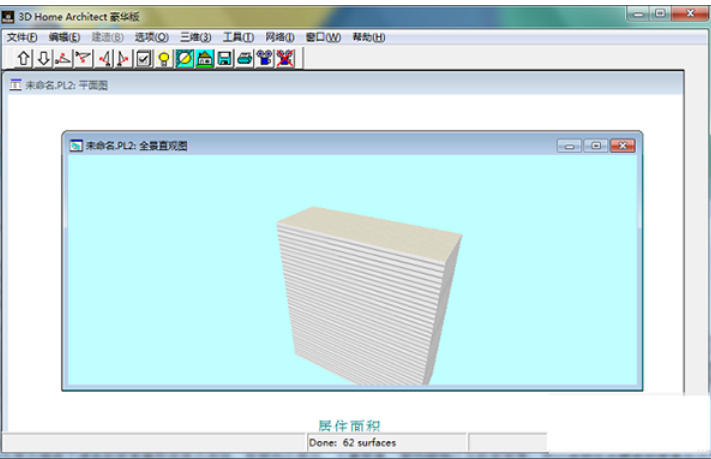Screen dimensions: 711x459
Task: Click the house icon in toolbar
Action: coord(205,58)
